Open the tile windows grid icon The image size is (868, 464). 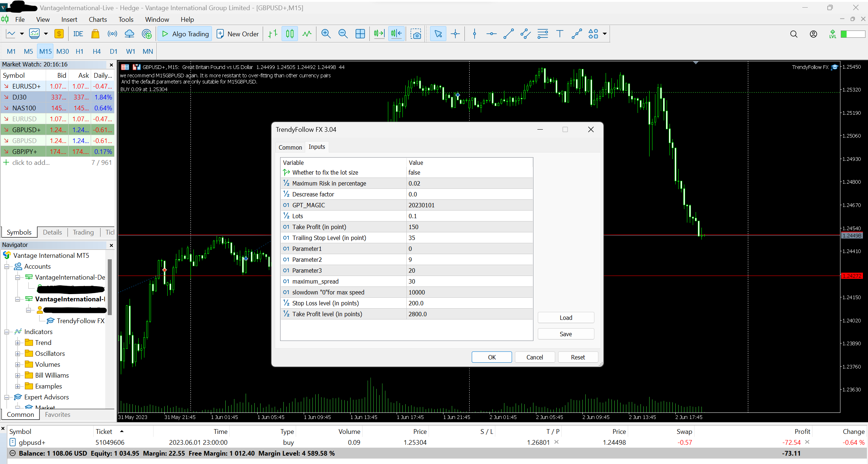360,34
